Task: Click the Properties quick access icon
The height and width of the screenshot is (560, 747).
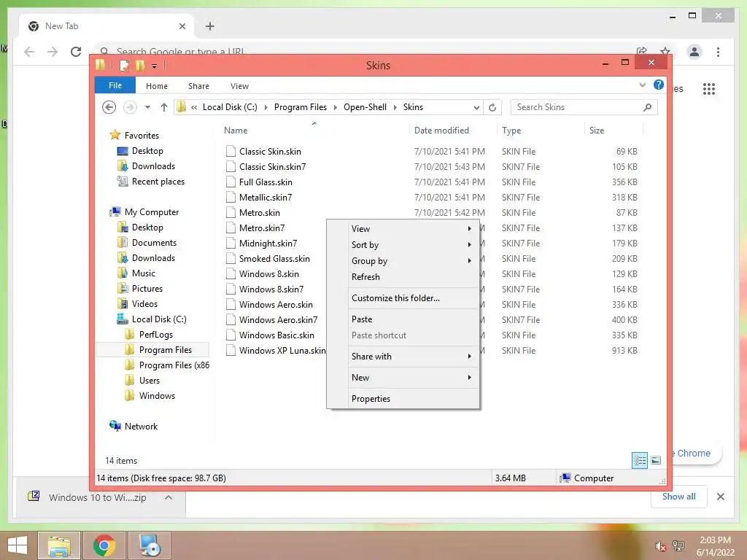Action: [124, 65]
